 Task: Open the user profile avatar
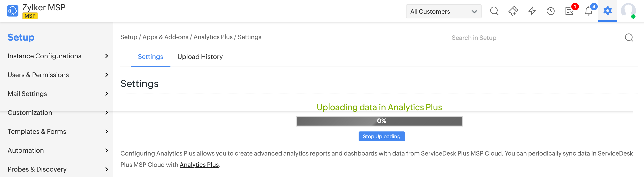click(628, 11)
